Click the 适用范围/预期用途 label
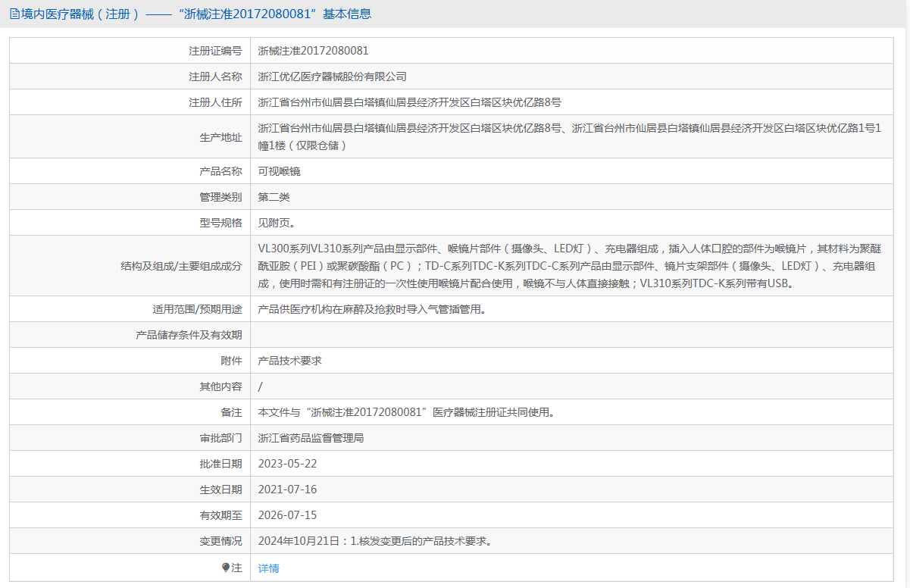This screenshot has width=910, height=588. pyautogui.click(x=198, y=309)
